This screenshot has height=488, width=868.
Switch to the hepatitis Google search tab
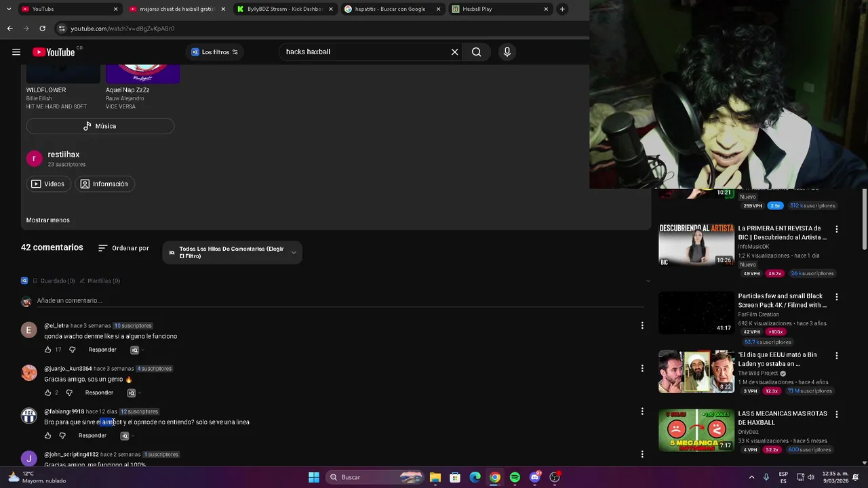click(392, 9)
